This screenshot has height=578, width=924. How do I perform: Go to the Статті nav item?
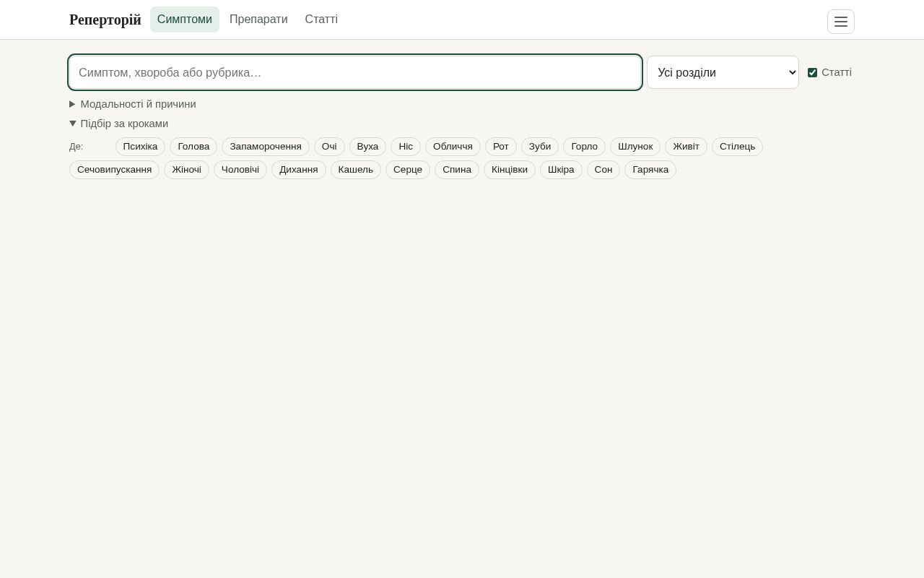pyautogui.click(x=321, y=20)
